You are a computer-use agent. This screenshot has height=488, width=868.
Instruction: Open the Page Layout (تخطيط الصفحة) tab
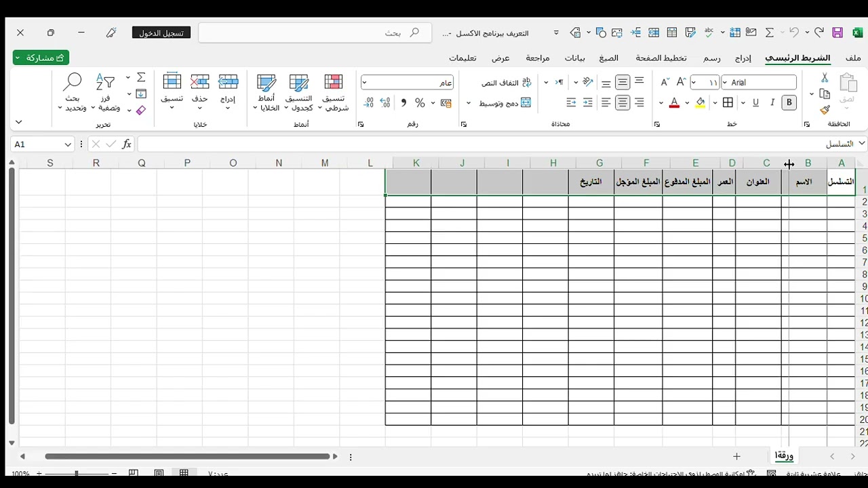coord(661,58)
